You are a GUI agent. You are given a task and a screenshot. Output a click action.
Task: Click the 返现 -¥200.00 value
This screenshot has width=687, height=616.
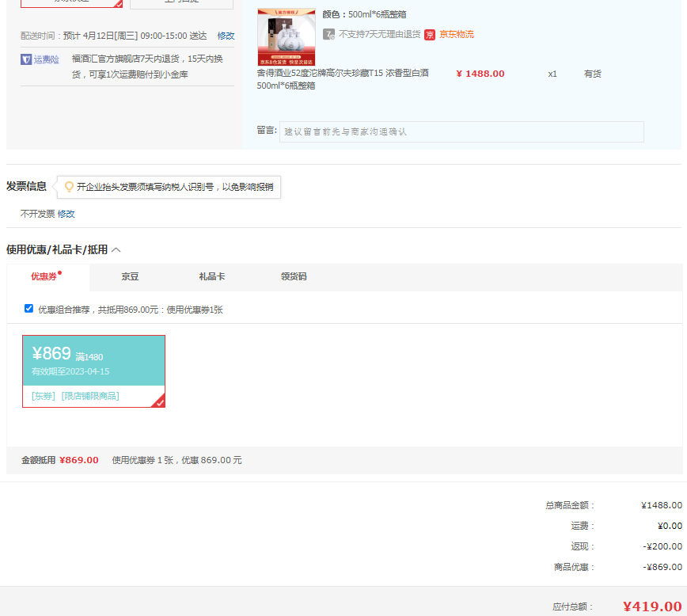662,546
